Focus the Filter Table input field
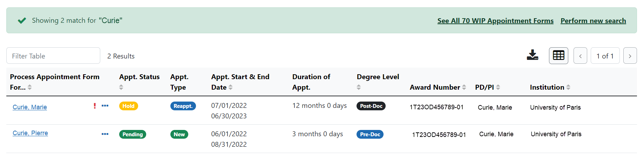Image resolution: width=644 pixels, height=159 pixels. [53, 56]
